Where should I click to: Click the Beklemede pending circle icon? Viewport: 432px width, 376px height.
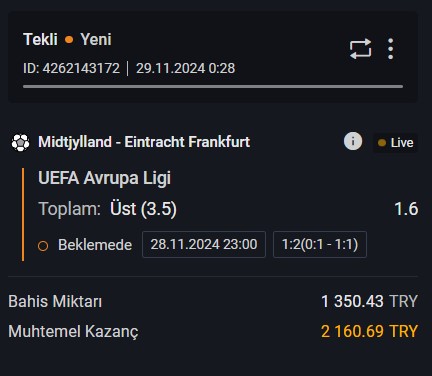click(43, 246)
